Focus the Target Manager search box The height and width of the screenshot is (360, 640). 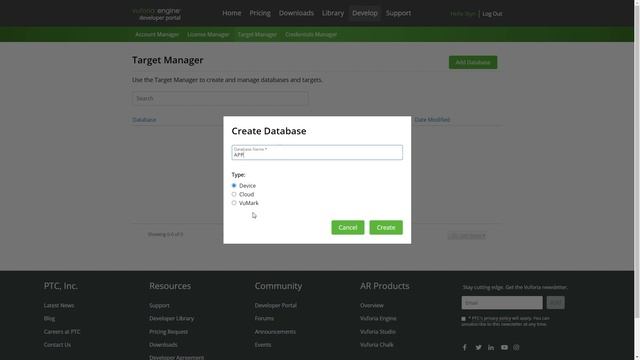220,98
